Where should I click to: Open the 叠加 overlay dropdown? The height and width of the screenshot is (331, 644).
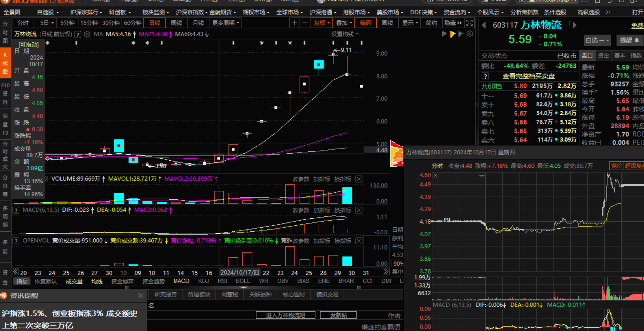344,23
